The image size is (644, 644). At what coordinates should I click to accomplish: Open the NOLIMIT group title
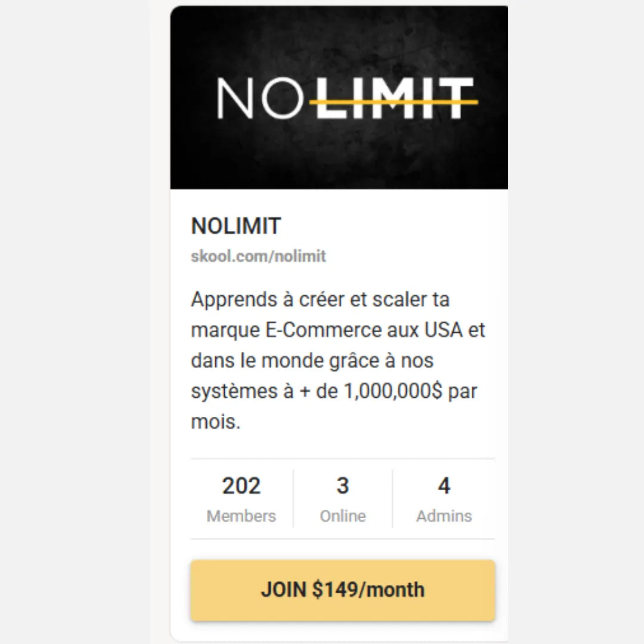tap(236, 226)
